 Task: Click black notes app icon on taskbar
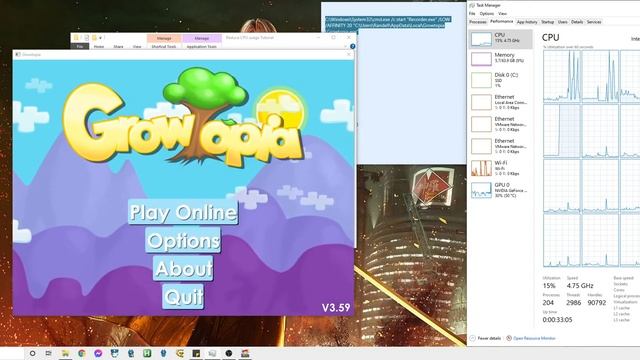[196, 353]
